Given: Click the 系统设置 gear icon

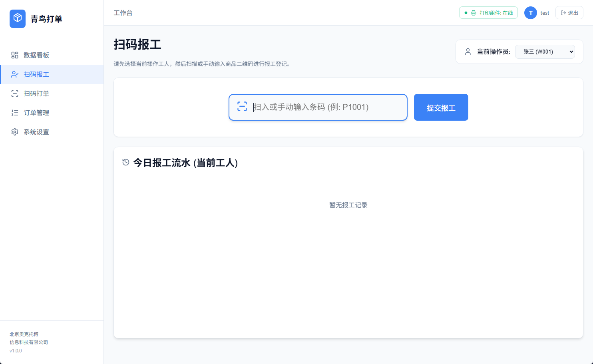Looking at the screenshot, I should pos(15,132).
